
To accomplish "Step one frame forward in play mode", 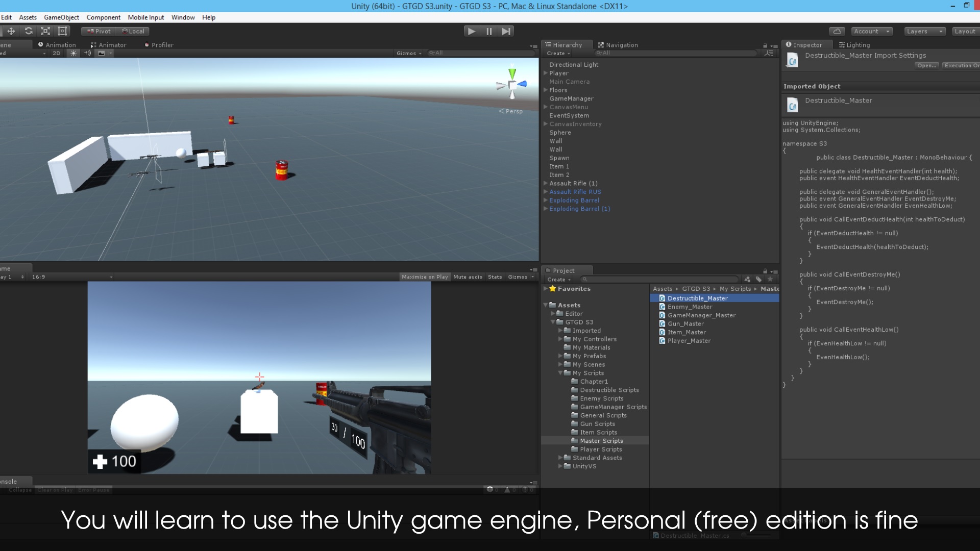I will point(506,31).
